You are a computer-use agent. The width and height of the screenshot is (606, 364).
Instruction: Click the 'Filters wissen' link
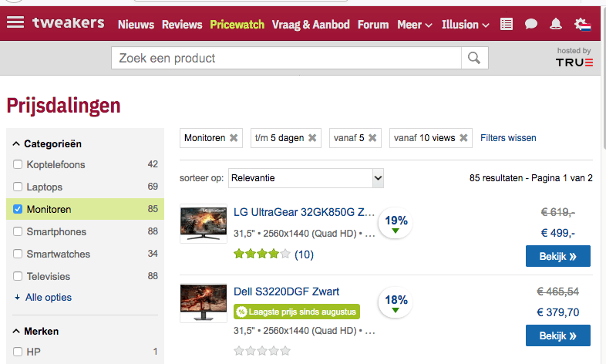pyautogui.click(x=508, y=138)
